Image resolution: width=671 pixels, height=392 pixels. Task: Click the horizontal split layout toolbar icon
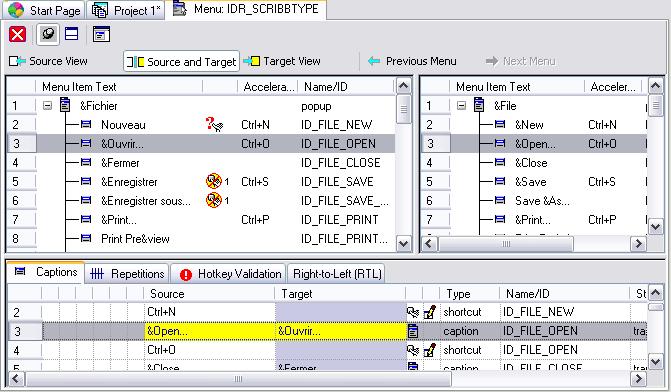pos(71,34)
